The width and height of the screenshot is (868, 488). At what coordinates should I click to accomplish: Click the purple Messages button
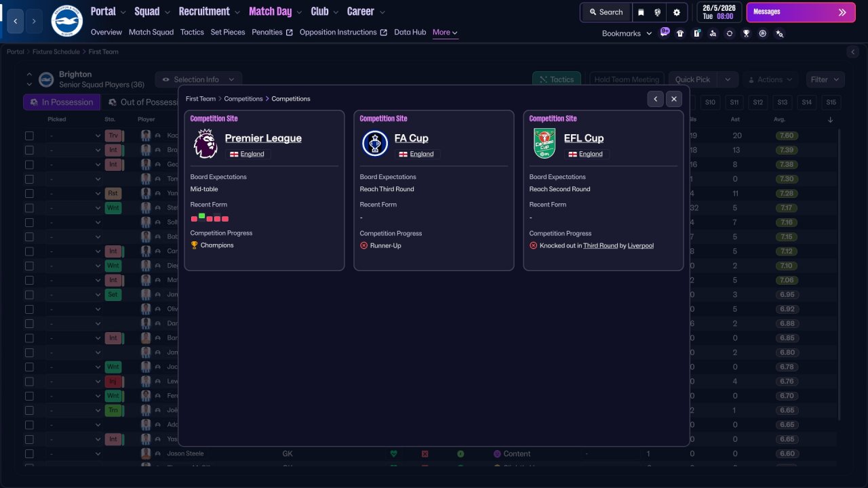[801, 12]
